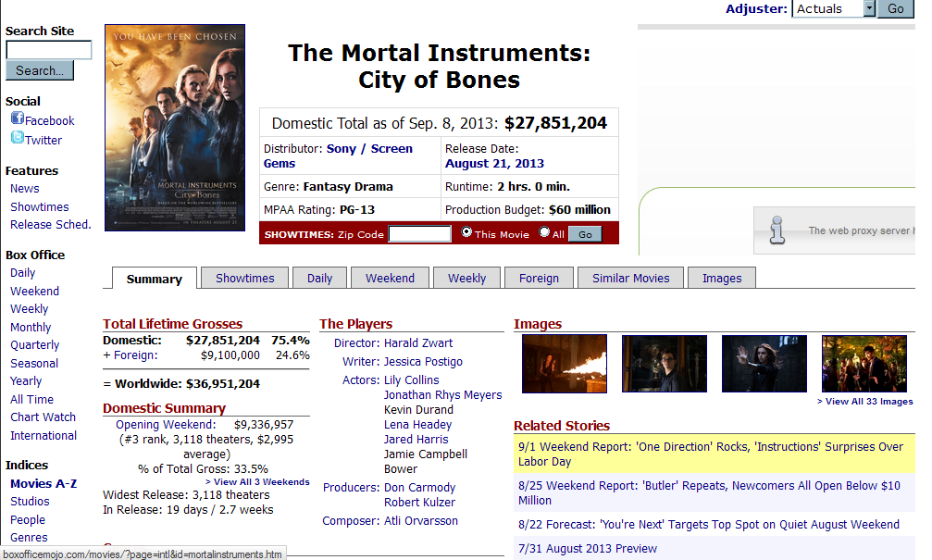The height and width of the screenshot is (560, 932).
Task: Open the All Time link
Action: click(31, 400)
